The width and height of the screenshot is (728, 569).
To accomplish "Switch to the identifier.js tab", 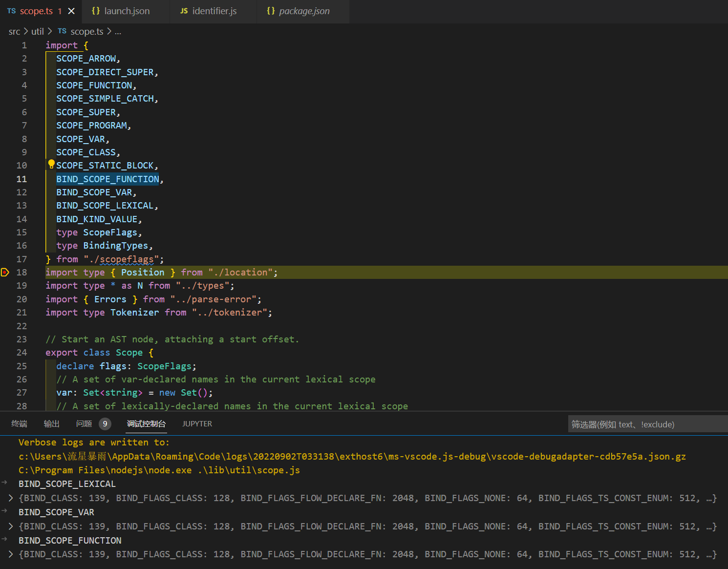I will click(x=214, y=11).
